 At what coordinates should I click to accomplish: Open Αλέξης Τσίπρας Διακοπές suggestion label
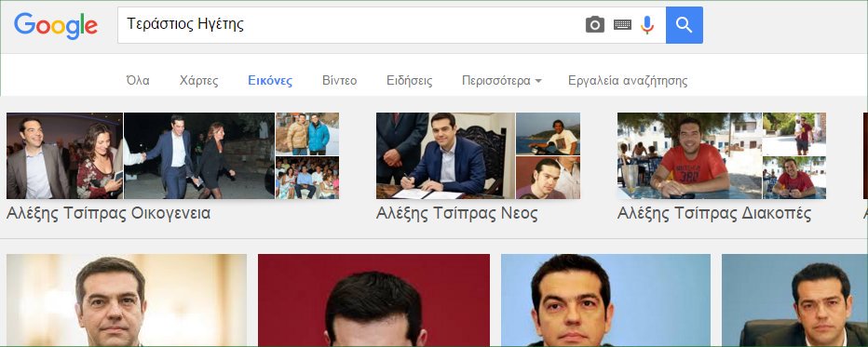(714, 213)
